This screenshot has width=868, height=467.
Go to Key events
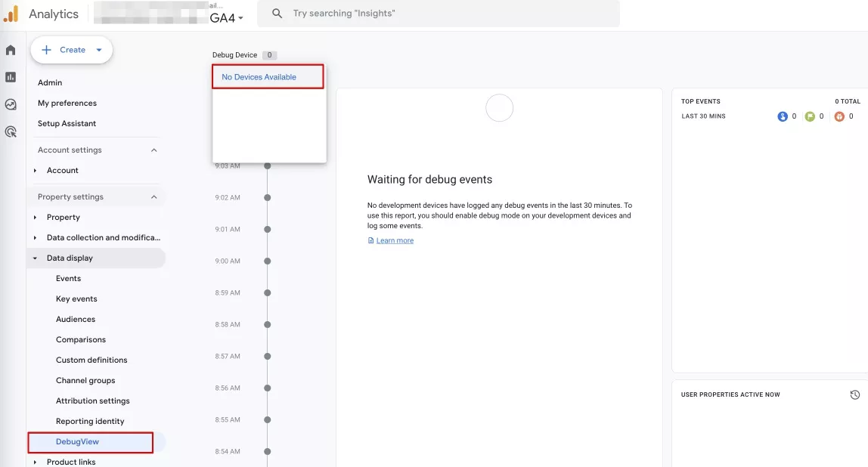click(x=76, y=298)
